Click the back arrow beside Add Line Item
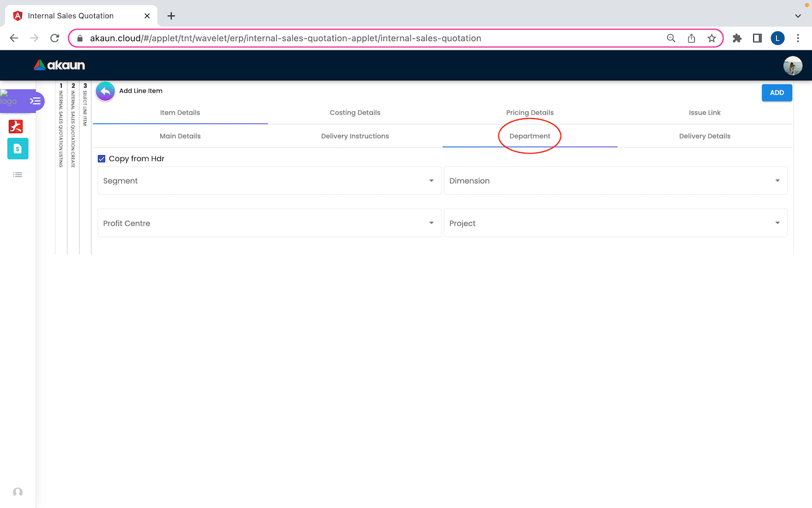 pos(105,91)
